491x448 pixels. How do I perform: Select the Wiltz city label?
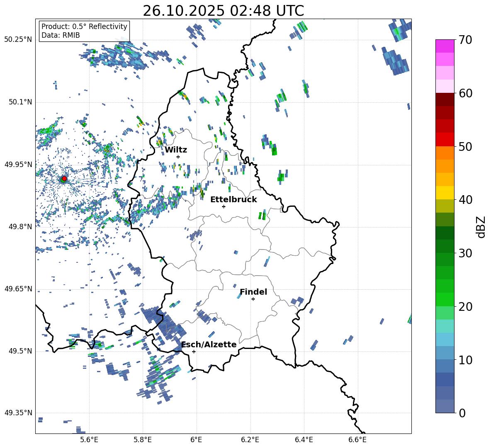(x=176, y=150)
